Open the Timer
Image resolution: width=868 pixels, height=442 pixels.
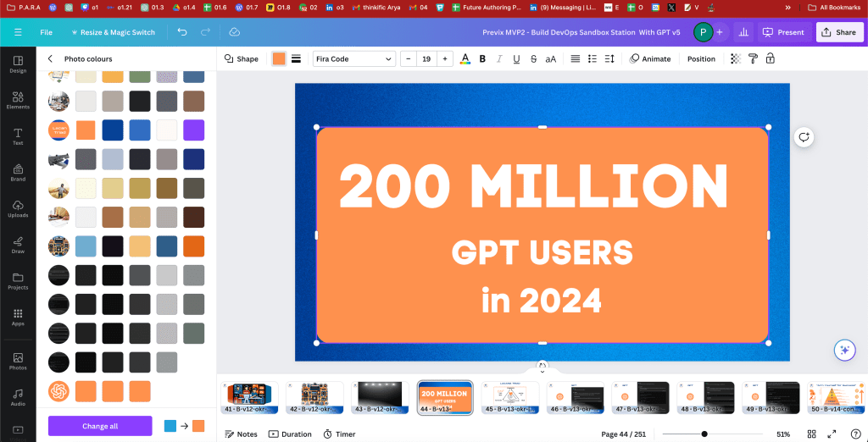[339, 434]
